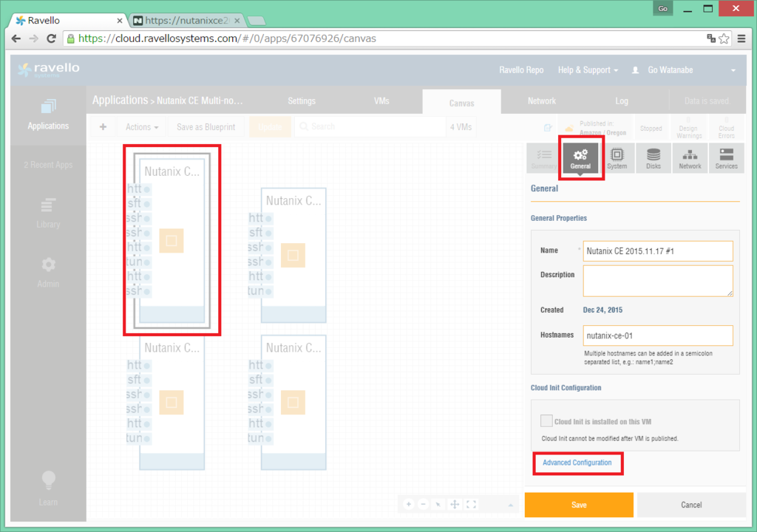Zoom out on the canvas
Viewport: 757px width, 532px height.
coord(424,505)
